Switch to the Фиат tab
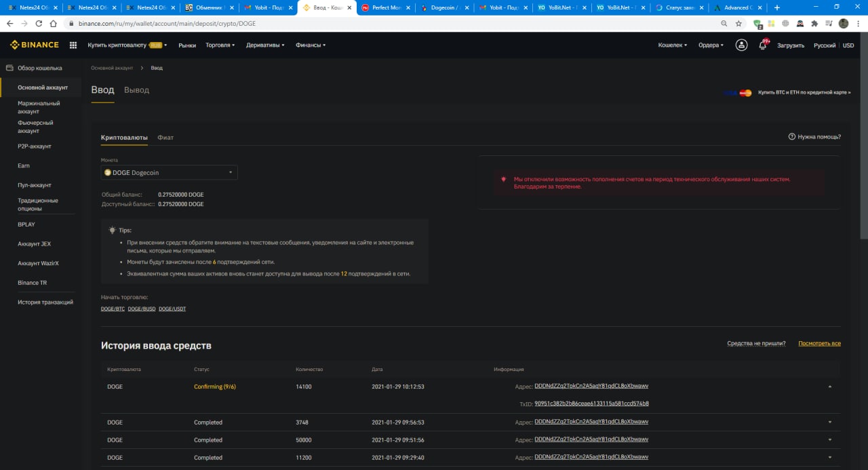 (x=165, y=137)
